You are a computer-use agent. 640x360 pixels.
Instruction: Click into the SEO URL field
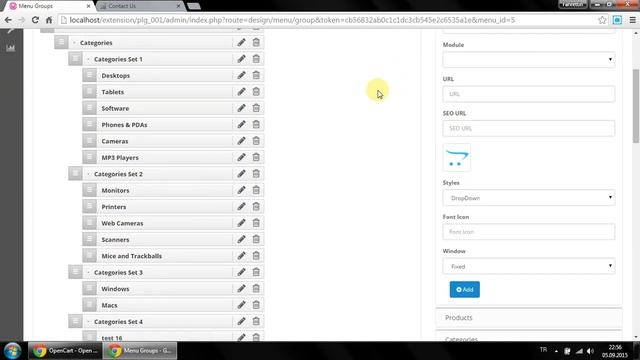(x=529, y=128)
